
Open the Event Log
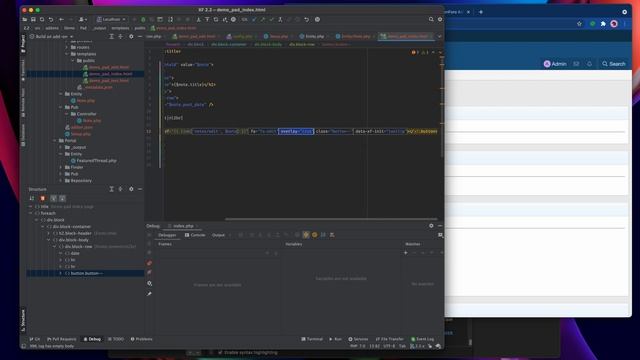click(422, 339)
